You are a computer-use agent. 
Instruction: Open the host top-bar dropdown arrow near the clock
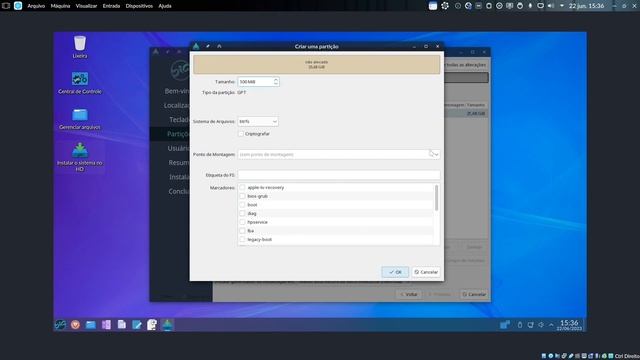[562, 6]
